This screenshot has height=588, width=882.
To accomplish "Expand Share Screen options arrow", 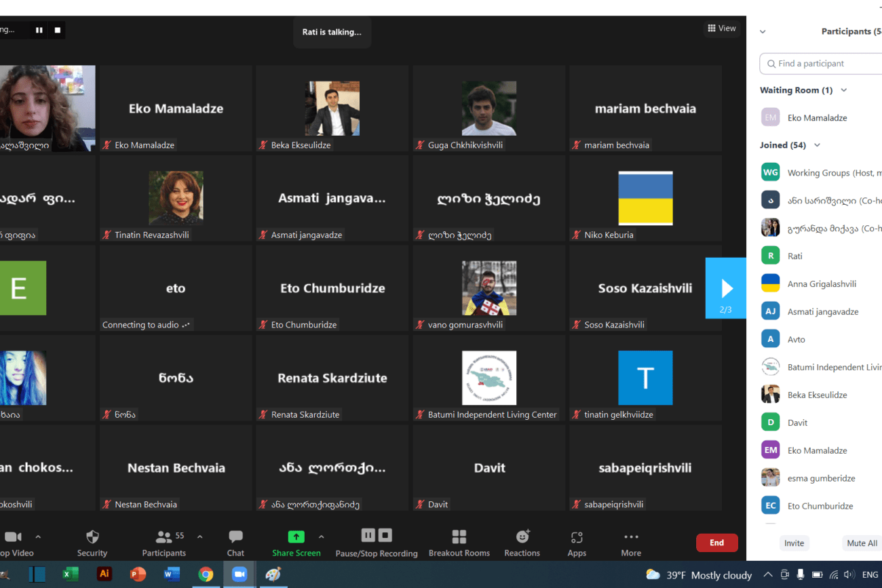I will click(x=321, y=536).
